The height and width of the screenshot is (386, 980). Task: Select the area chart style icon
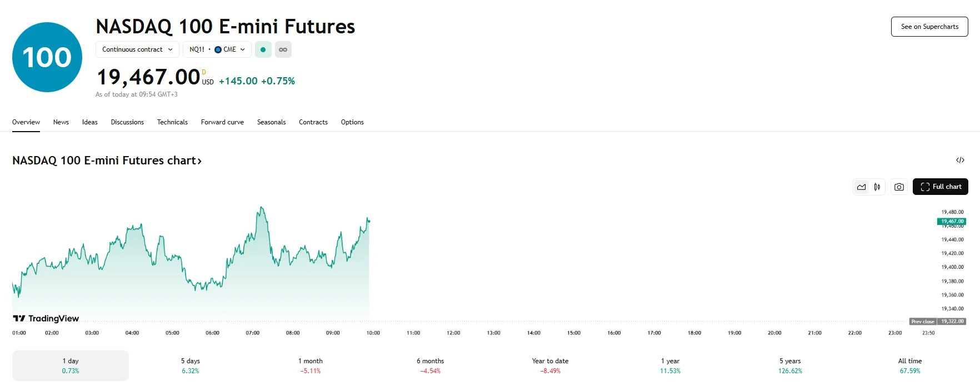861,187
